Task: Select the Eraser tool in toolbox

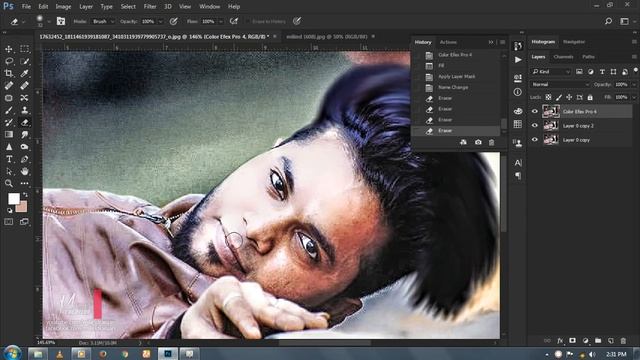Action: coord(24,122)
